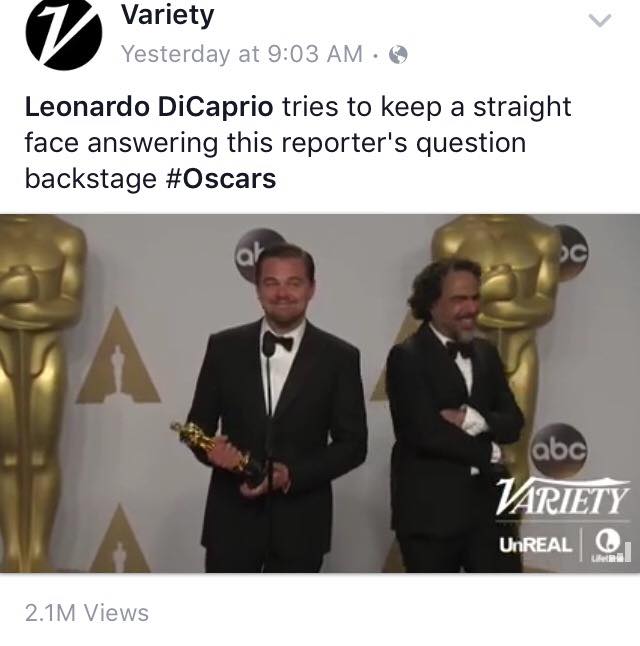The height and width of the screenshot is (646, 640).
Task: Click the lower Academy triangle logo on the wall
Action: [x=120, y=538]
